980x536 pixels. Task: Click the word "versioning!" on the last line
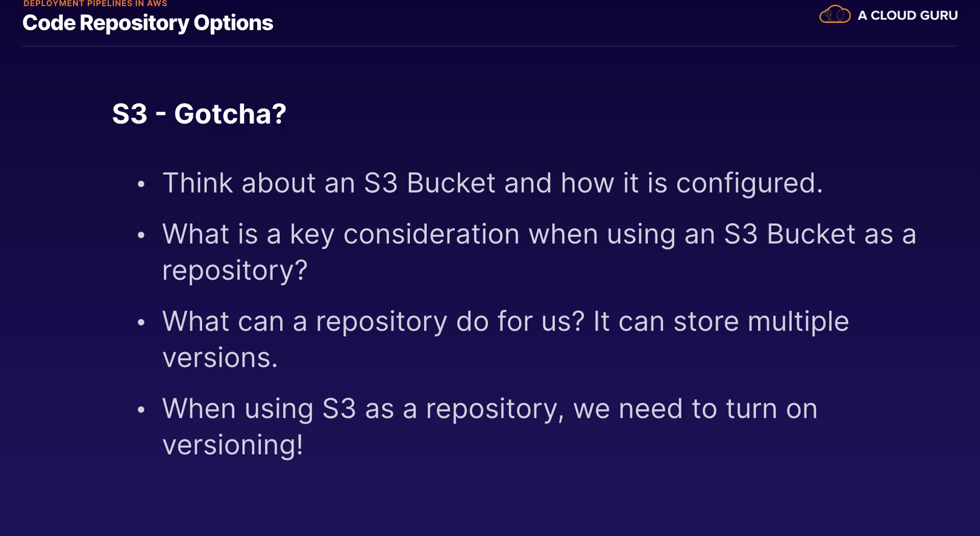tap(233, 445)
